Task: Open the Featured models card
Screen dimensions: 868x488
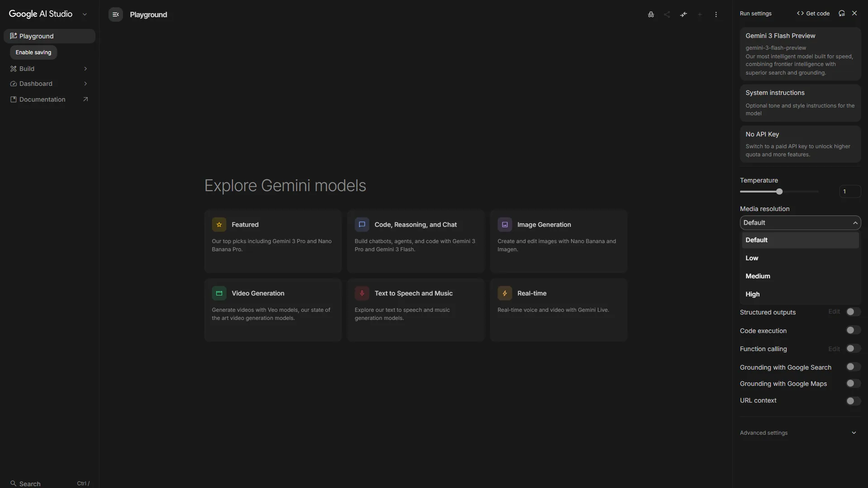Action: [x=273, y=241]
